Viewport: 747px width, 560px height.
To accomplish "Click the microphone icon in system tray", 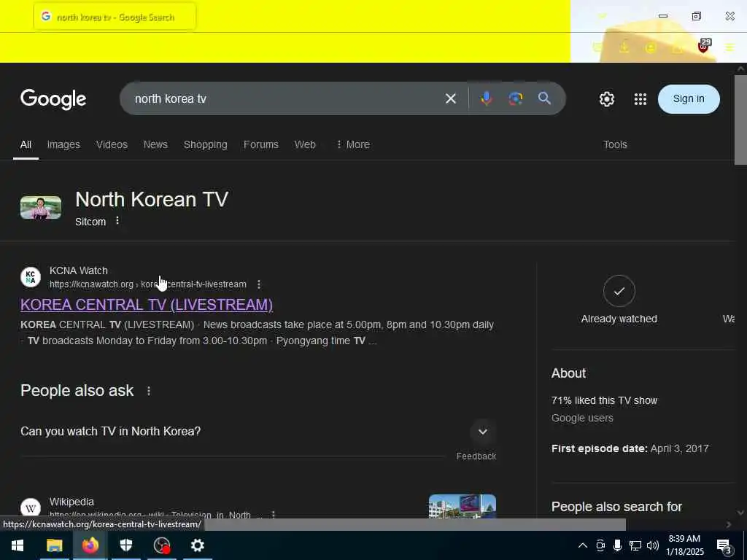I will click(x=617, y=545).
